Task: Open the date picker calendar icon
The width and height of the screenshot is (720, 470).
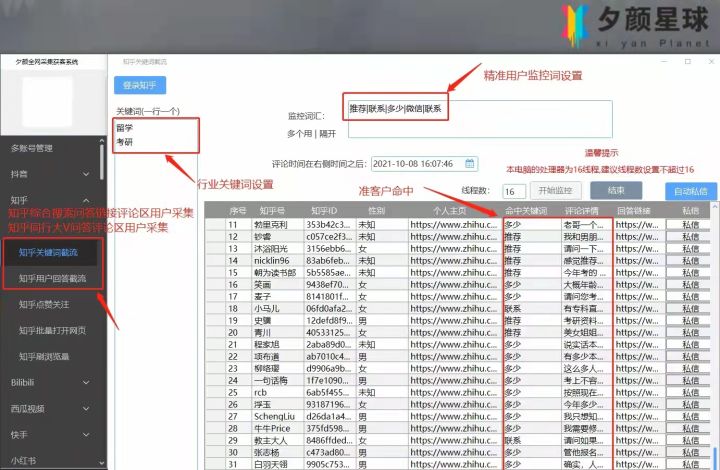Action: pos(470,163)
